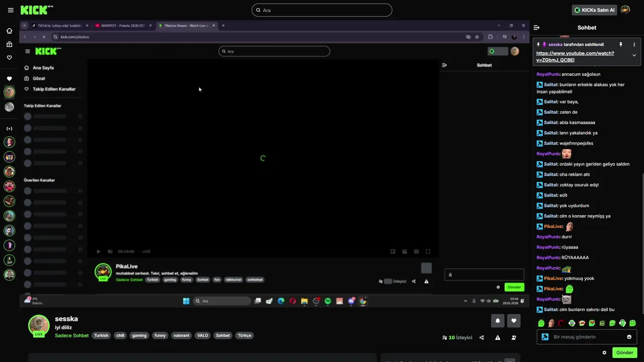
Task: Open new tab in streamed browser
Action: (223, 26)
